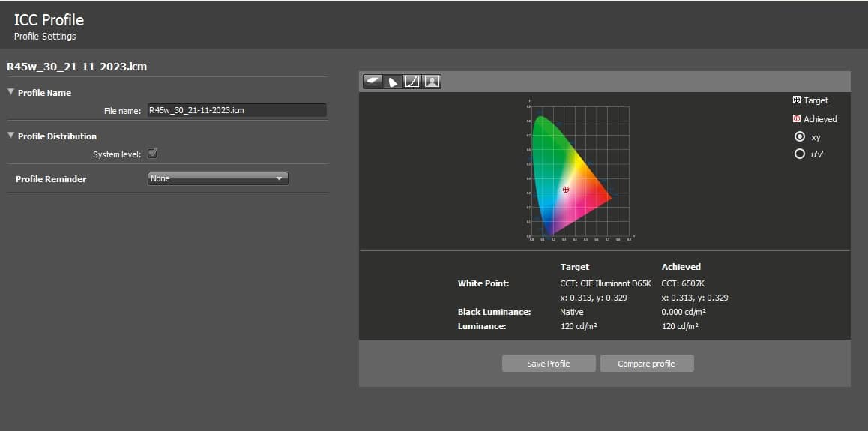Image resolution: width=868 pixels, height=431 pixels.
Task: Click the Save Profile button
Action: 549,364
